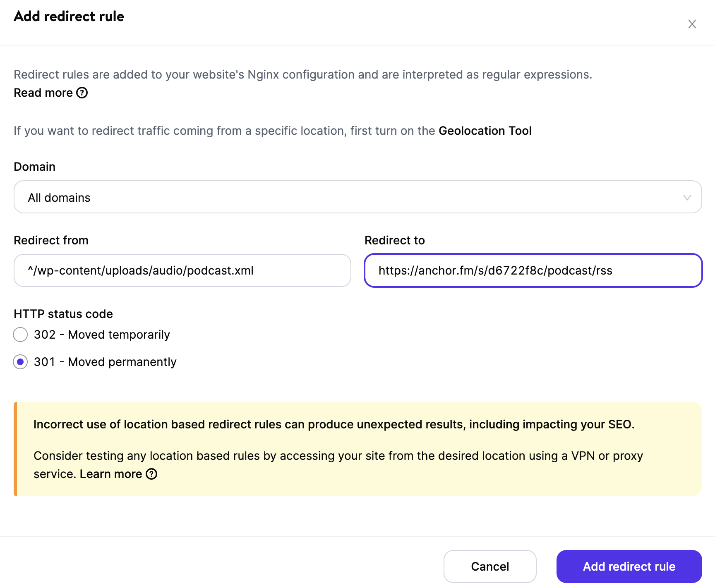
Task: Follow the Learn more link in warning
Action: (x=110, y=474)
